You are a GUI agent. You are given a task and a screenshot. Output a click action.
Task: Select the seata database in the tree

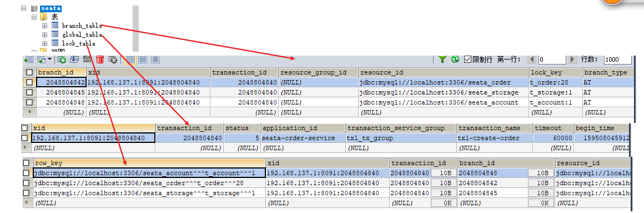coord(51,8)
